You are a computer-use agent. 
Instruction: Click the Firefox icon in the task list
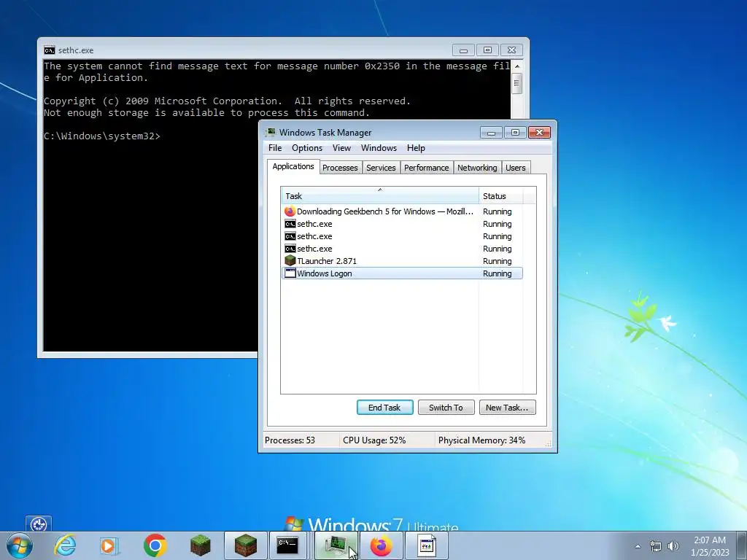coord(290,211)
